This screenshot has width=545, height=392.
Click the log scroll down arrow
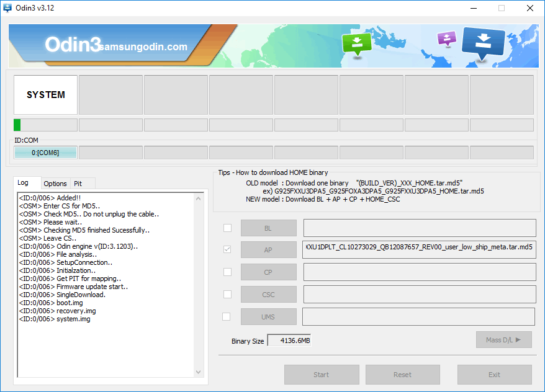coord(198,372)
